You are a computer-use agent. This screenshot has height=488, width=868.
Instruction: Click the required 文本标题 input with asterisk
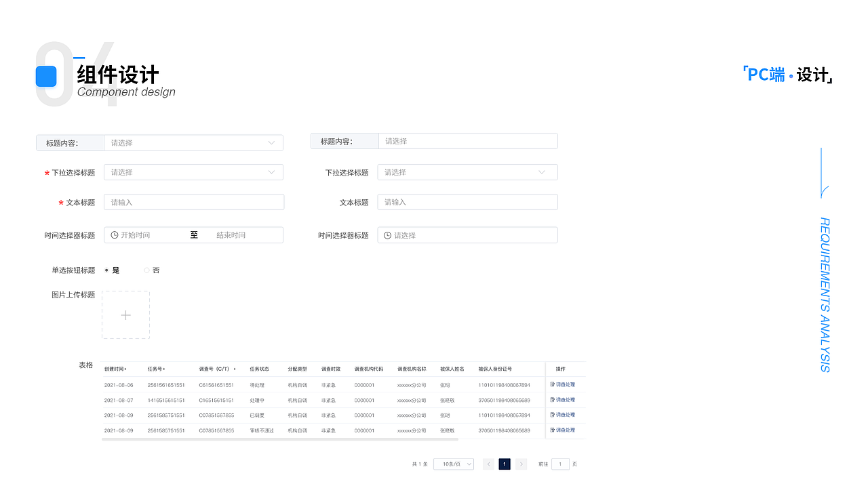194,202
